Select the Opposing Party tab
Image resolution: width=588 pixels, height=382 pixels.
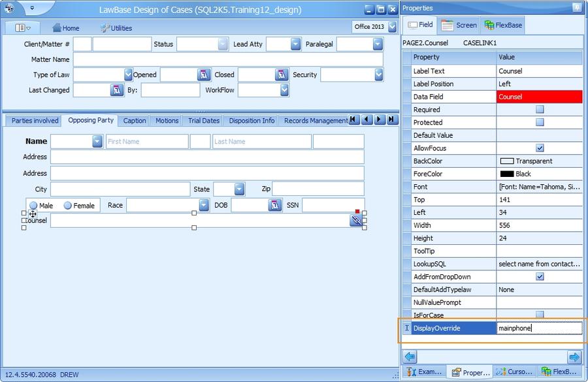point(91,120)
